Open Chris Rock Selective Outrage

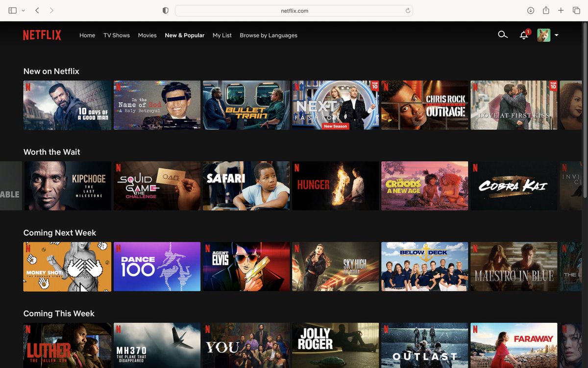coord(425,105)
